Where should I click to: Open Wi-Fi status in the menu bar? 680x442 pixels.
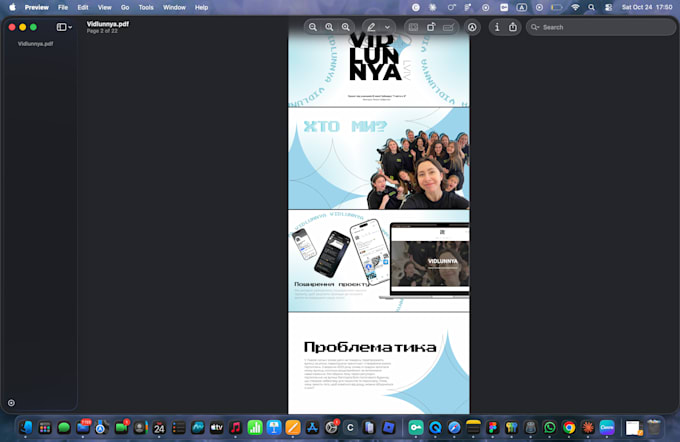[575, 7]
